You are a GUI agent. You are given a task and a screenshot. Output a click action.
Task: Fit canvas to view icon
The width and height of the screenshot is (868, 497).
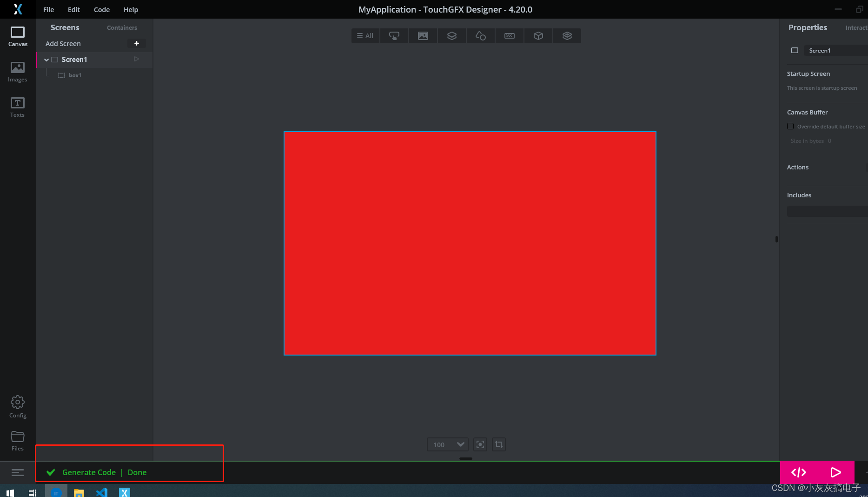pyautogui.click(x=480, y=444)
